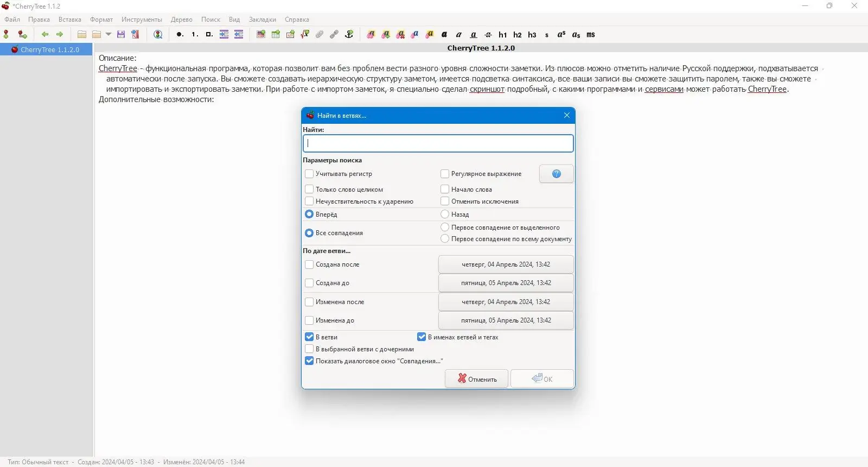Screen dimensions: 868x467
Task: Open the Закладки menu
Action: (263, 20)
